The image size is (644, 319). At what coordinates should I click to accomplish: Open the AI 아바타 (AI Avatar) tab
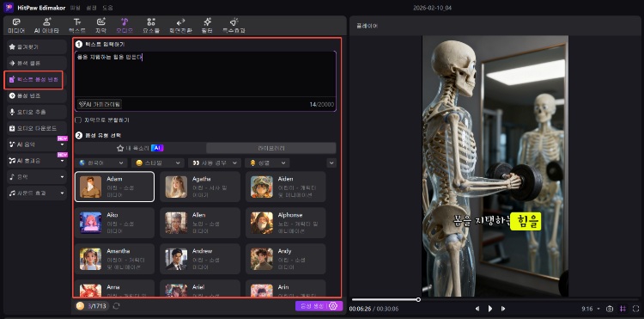coord(46,26)
